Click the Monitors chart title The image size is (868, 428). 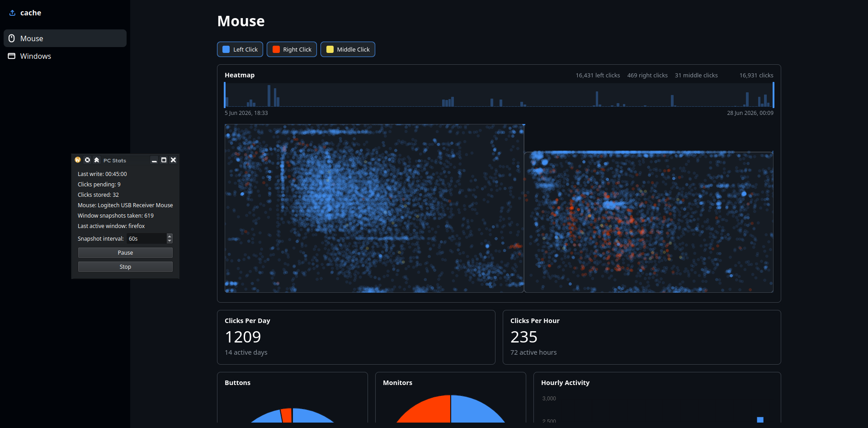tap(397, 383)
